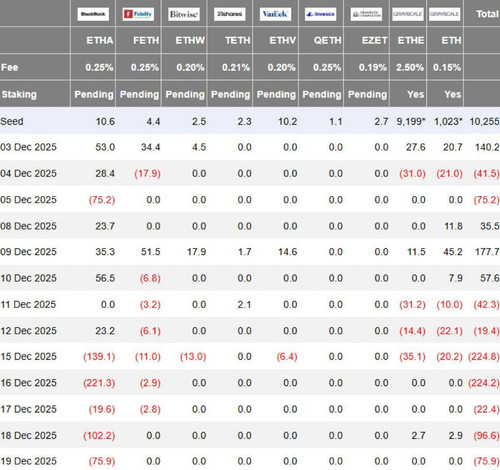Click the 03 Dec 2025 date label
The height and width of the screenshot is (470, 500).
(x=28, y=147)
